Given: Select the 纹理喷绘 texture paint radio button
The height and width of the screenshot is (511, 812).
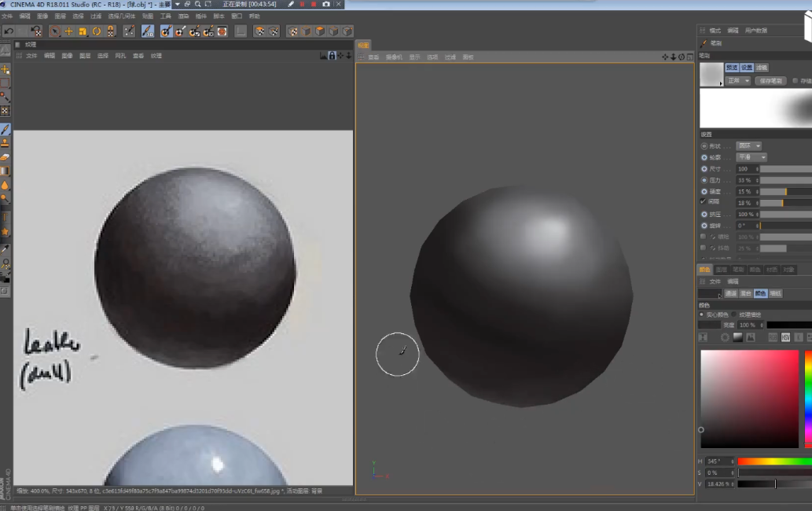Looking at the screenshot, I should [734, 314].
